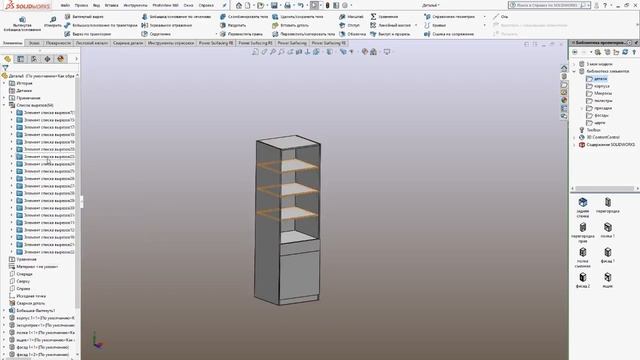Switch to the Сварные детали ribbon tab

click(x=128, y=43)
